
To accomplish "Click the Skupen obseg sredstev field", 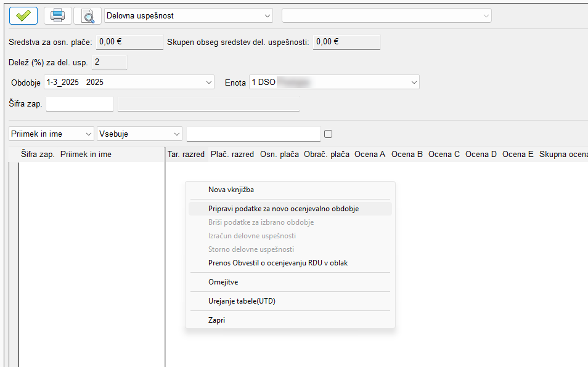I will [x=346, y=42].
